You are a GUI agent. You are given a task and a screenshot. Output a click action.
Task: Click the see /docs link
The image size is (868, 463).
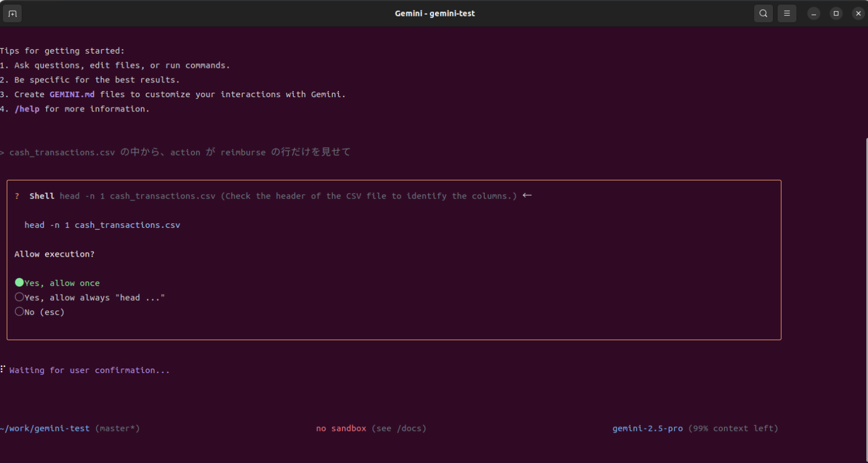(x=399, y=428)
